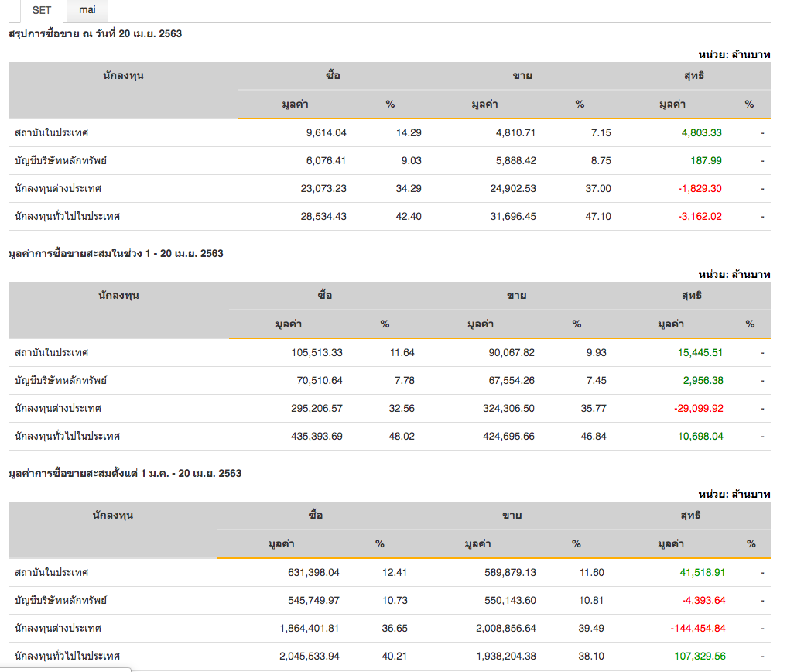787x672 pixels.
Task: Click daily net value 4,803.33
Action: [701, 132]
